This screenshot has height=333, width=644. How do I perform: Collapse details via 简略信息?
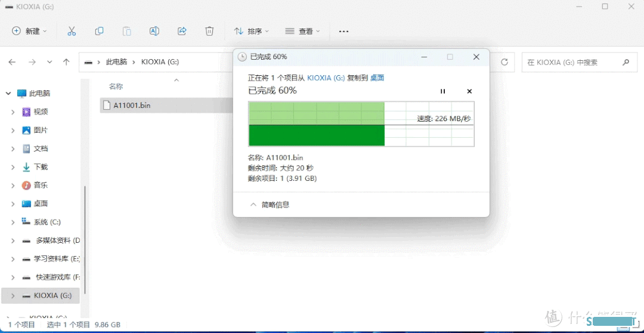(270, 204)
